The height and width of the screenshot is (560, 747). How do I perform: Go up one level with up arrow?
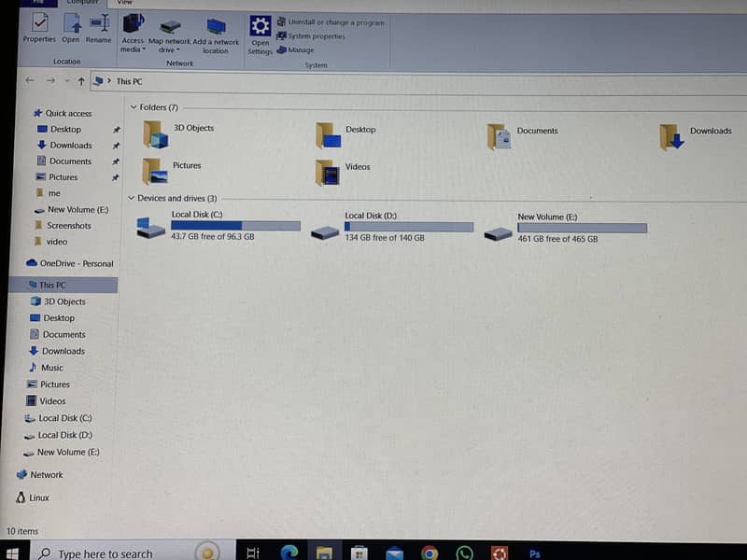click(81, 81)
